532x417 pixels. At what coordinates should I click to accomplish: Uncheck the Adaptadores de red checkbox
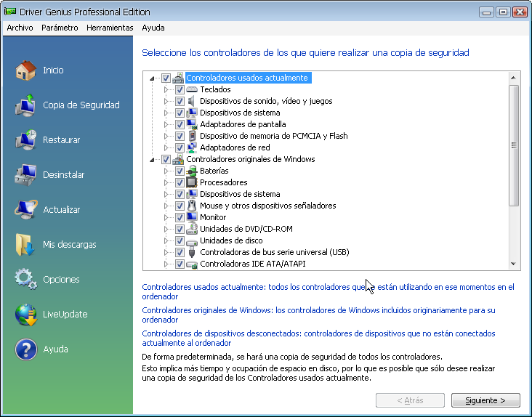tap(180, 147)
